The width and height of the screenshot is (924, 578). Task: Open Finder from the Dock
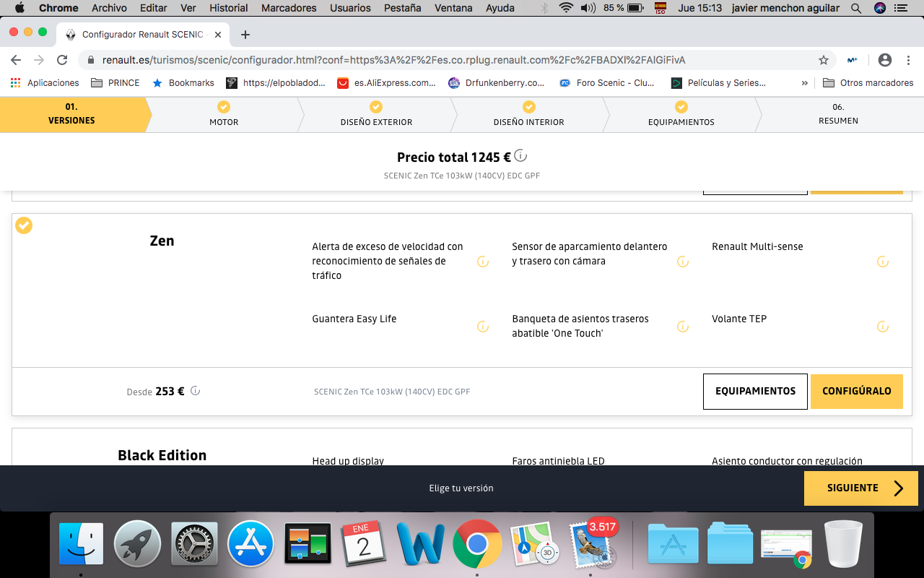(x=81, y=543)
